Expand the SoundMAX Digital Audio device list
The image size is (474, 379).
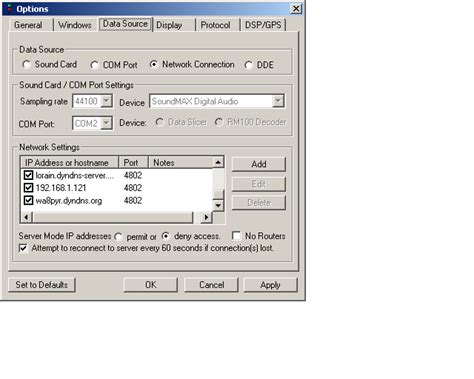coord(278,101)
